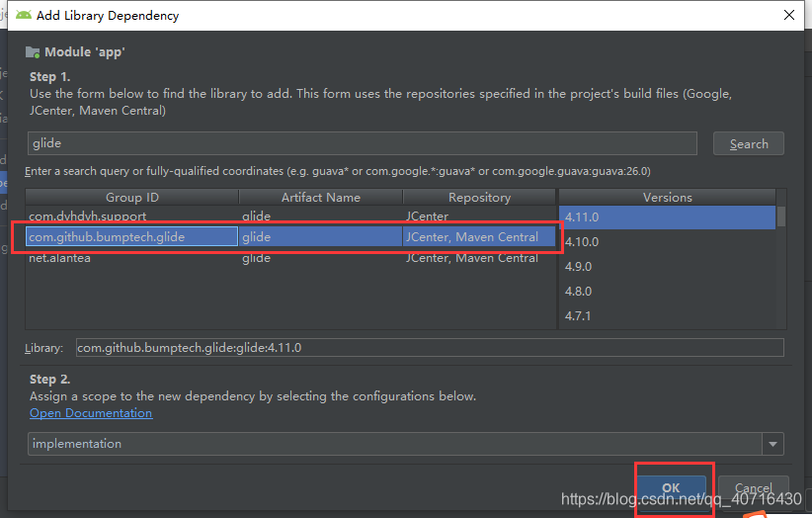Select the net.alantea group row
812x518 pixels.
[x=290, y=257]
